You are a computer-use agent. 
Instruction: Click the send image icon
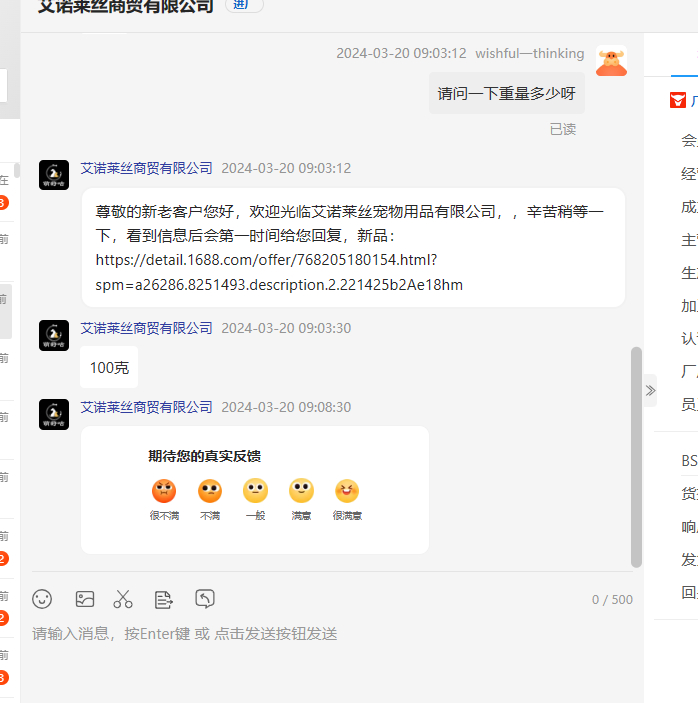tap(85, 599)
